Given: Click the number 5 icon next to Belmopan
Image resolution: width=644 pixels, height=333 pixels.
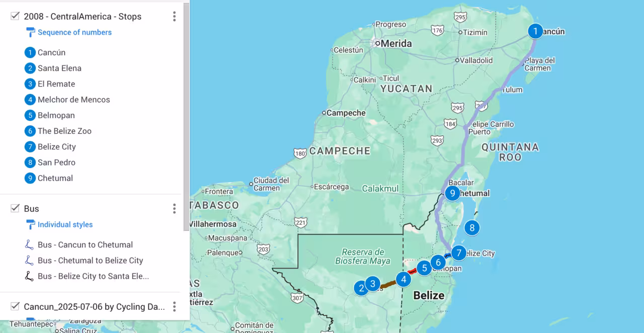Looking at the screenshot, I should (30, 115).
